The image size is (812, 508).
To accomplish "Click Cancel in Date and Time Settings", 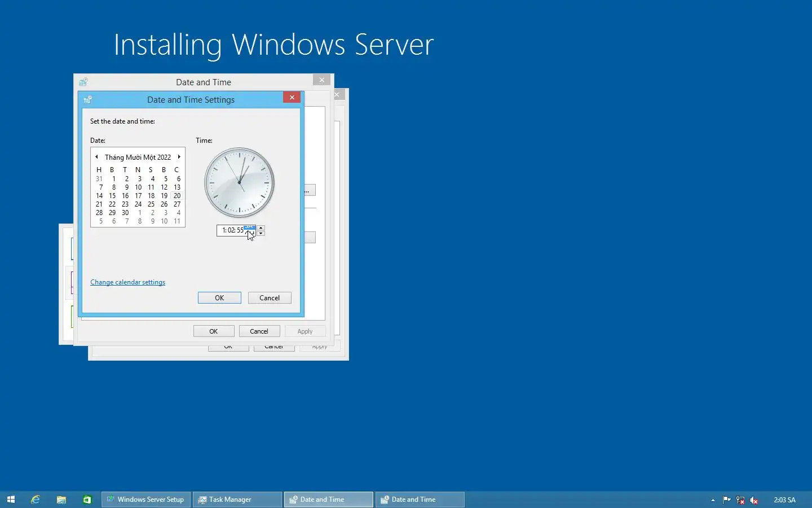I will click(270, 298).
